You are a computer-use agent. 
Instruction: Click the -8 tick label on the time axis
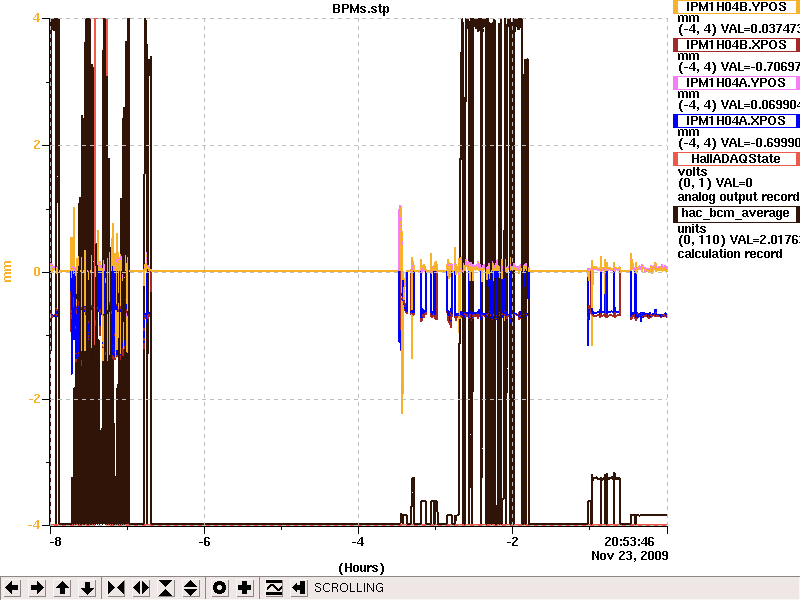[55, 541]
